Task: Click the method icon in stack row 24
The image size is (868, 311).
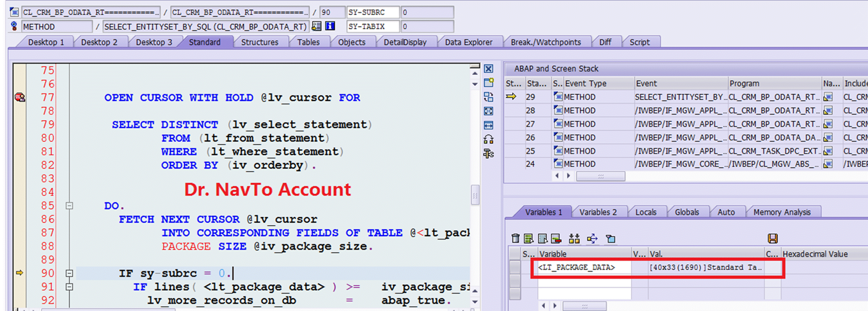Action: point(558,164)
